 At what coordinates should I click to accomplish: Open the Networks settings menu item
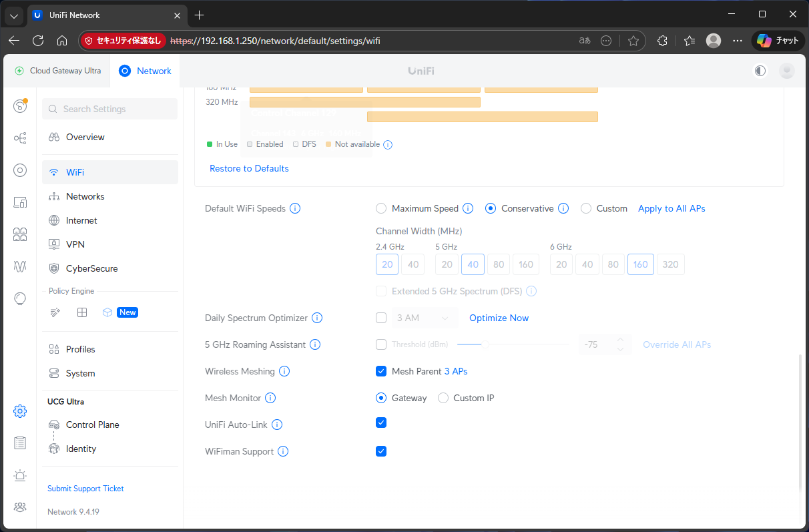point(85,196)
